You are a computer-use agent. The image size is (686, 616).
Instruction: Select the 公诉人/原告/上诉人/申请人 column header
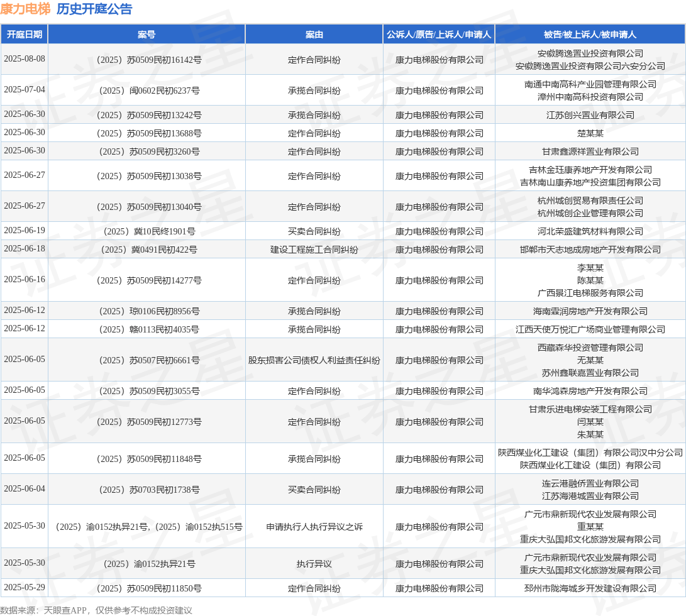[439, 34]
